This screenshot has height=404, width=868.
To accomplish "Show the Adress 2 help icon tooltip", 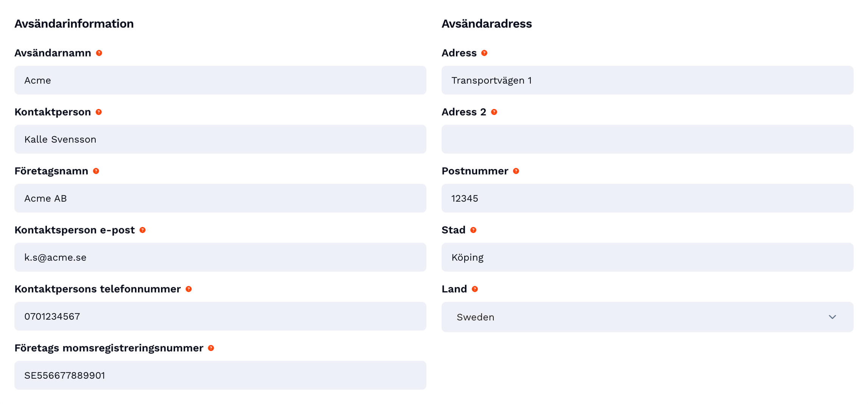I will click(494, 112).
